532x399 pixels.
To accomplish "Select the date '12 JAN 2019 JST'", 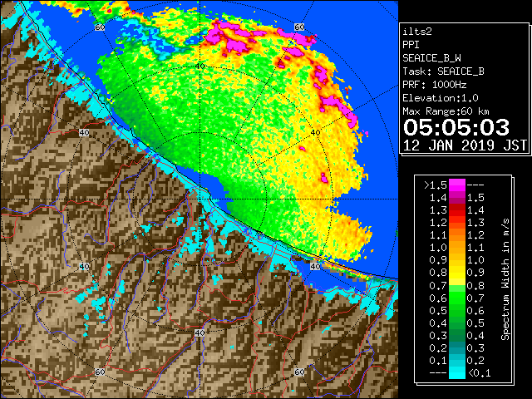I will coord(465,145).
